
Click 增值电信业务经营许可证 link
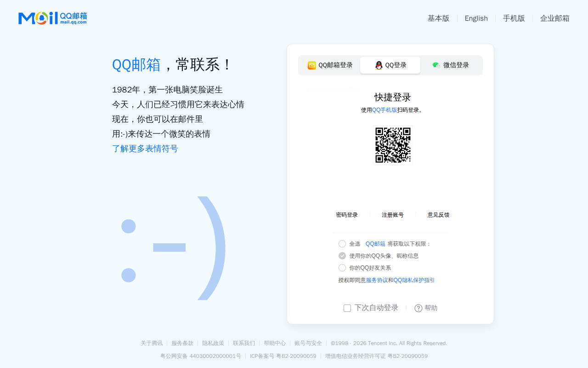376,356
